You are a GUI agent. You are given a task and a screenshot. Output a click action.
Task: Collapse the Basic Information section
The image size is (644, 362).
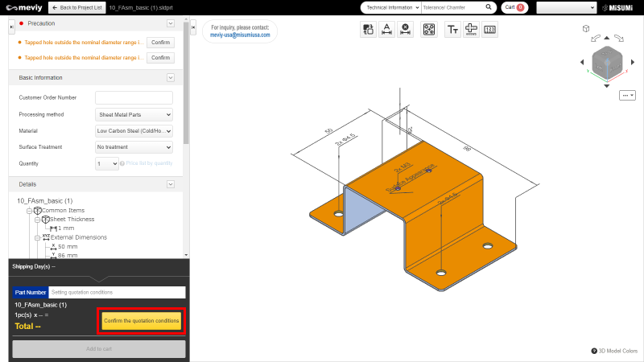(171, 77)
